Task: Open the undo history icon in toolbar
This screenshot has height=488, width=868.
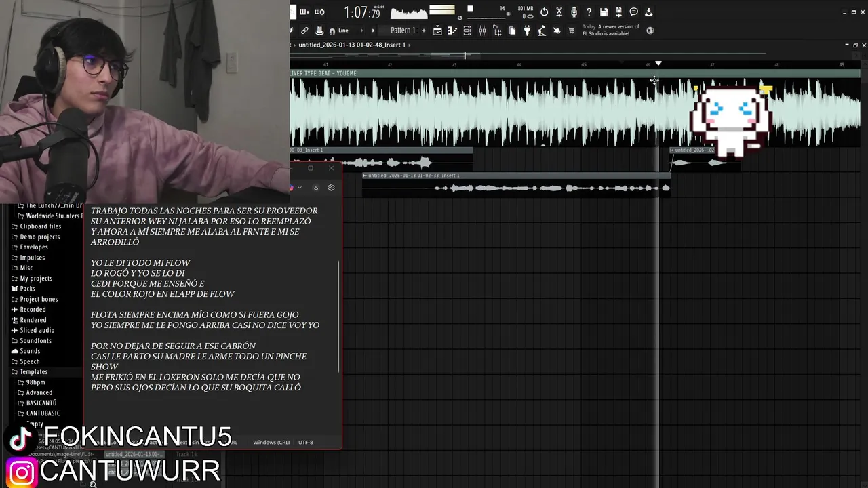Action: [x=544, y=12]
